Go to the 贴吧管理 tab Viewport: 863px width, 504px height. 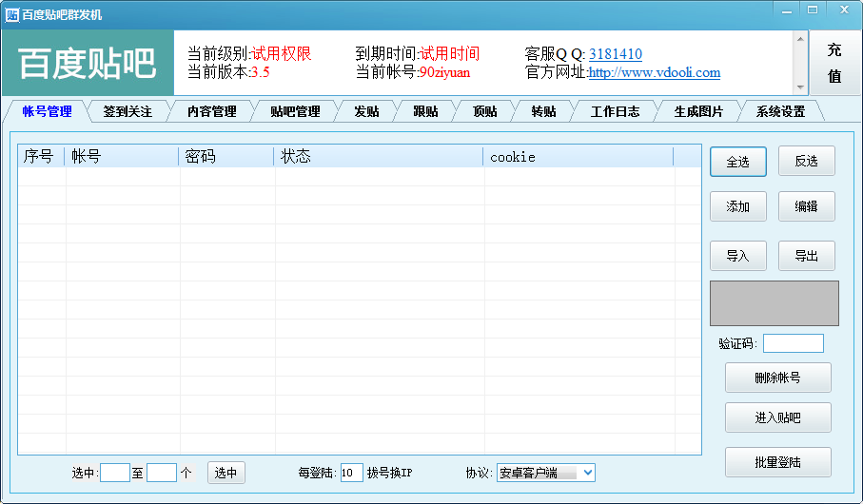click(x=295, y=111)
